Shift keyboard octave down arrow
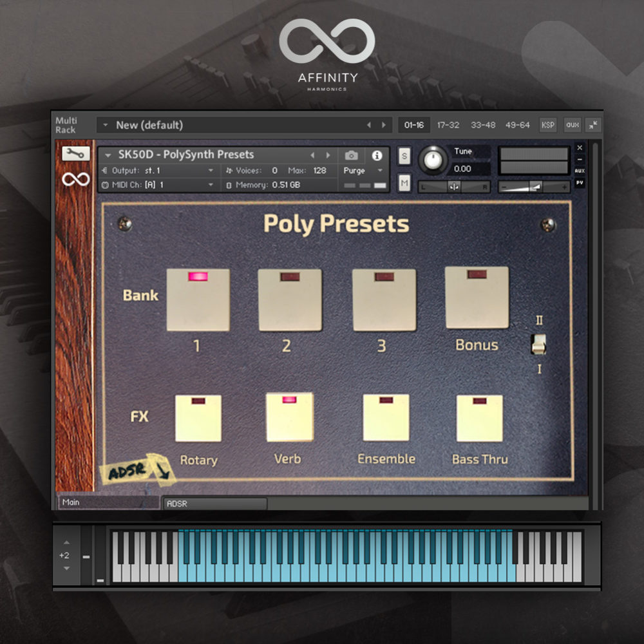This screenshot has width=644, height=644. click(66, 569)
